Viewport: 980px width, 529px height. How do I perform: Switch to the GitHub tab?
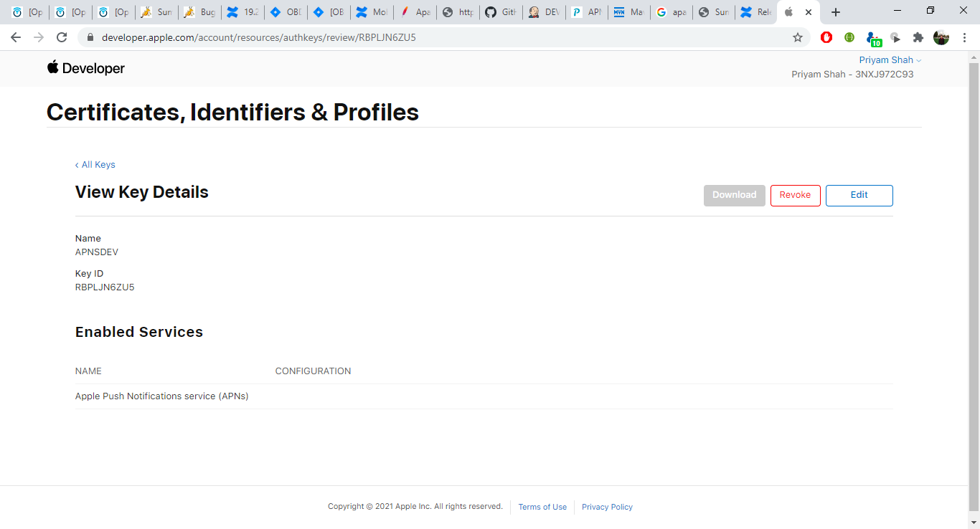[500, 12]
